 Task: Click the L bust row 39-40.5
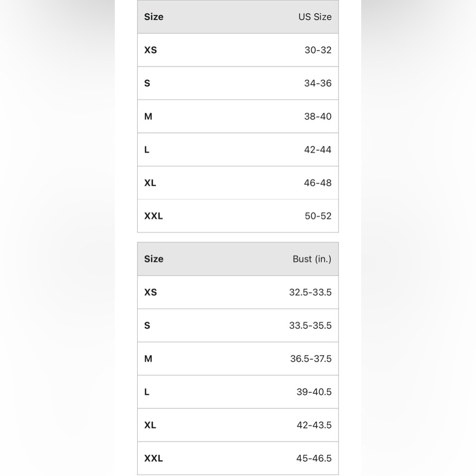238,392
